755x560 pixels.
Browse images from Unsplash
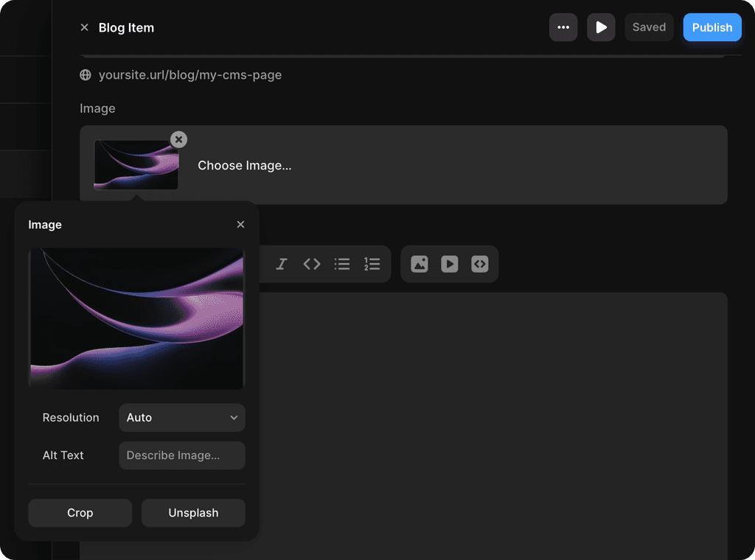(x=193, y=513)
